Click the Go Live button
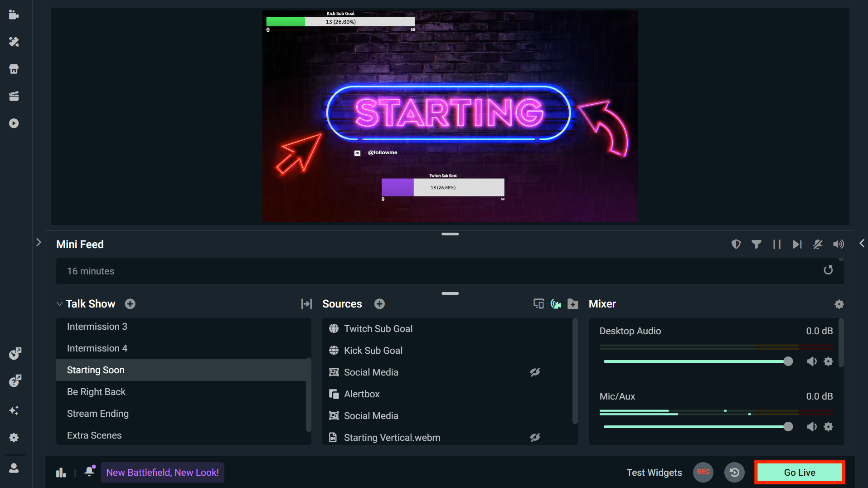The width and height of the screenshot is (868, 488). (799, 472)
